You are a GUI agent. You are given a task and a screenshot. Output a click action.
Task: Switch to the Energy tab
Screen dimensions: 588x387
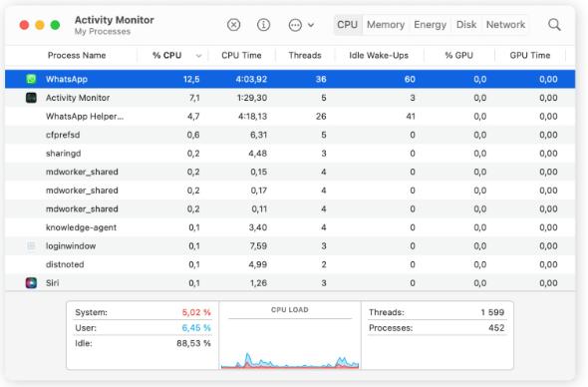[430, 25]
